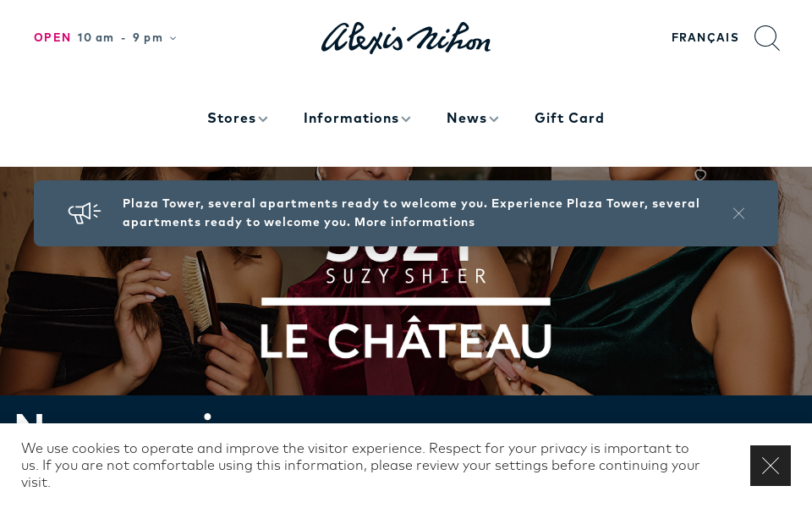The width and height of the screenshot is (812, 508).
Task: Close the cookie consent notice
Action: 770,466
